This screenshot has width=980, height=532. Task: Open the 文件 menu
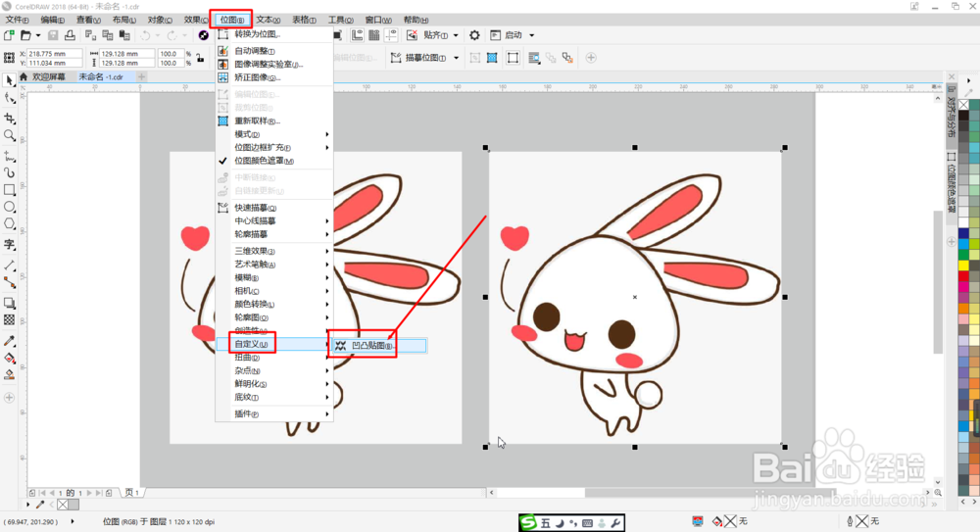pos(17,20)
